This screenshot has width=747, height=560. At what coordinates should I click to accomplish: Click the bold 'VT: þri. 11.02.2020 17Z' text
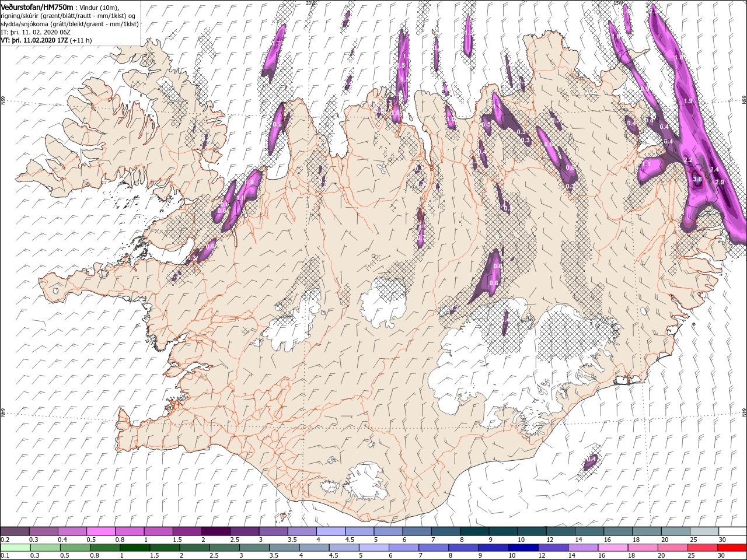point(34,40)
